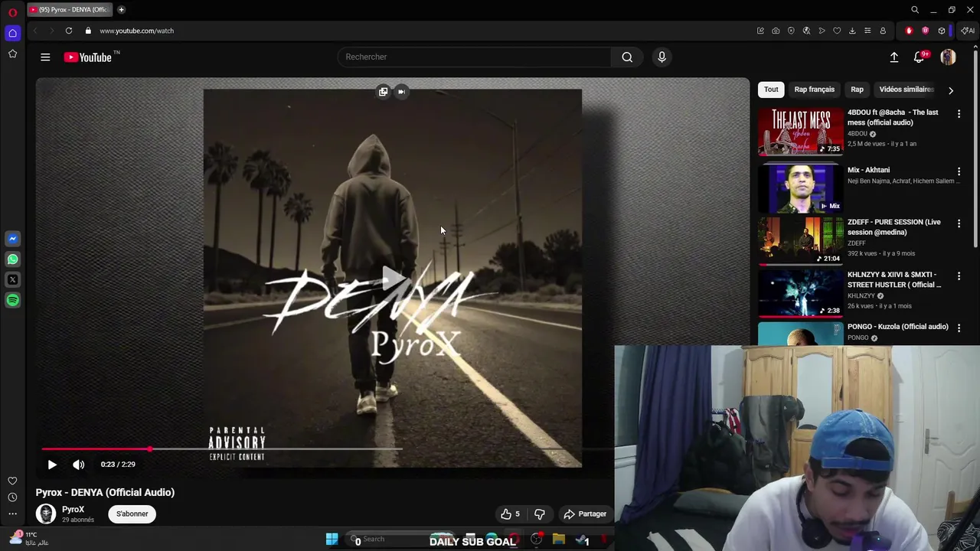Select the Rap filter chip
This screenshot has width=980, height=551.
[857, 90]
